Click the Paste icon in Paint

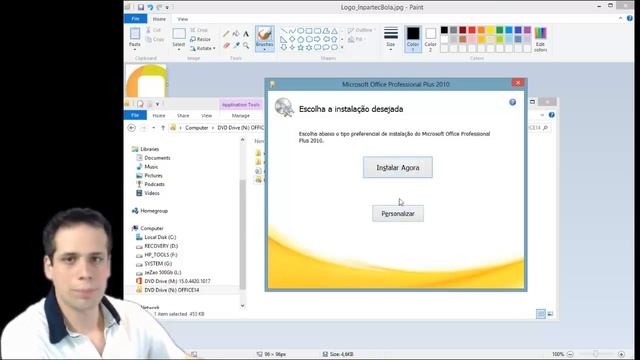135,33
